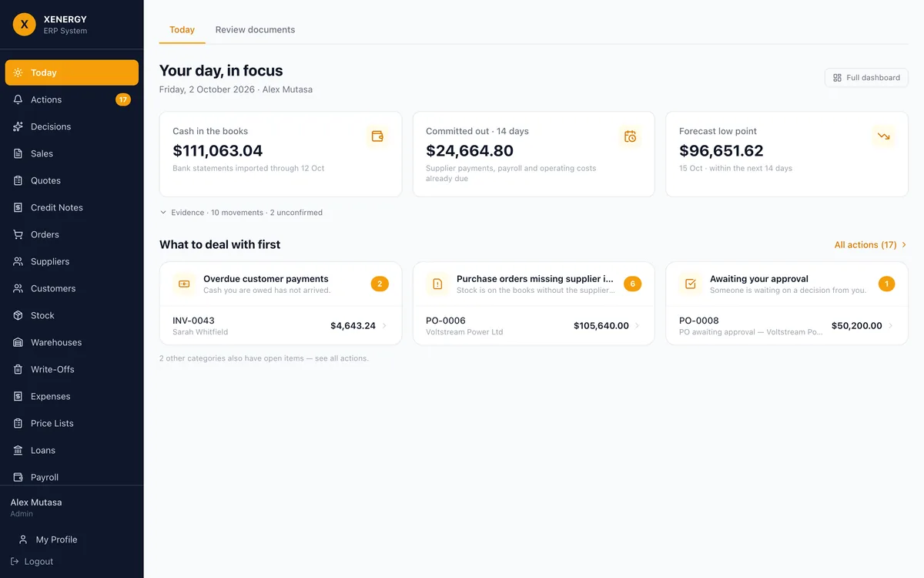The image size is (924, 578).
Task: Click the wallet icon on Cash card
Action: point(377,136)
